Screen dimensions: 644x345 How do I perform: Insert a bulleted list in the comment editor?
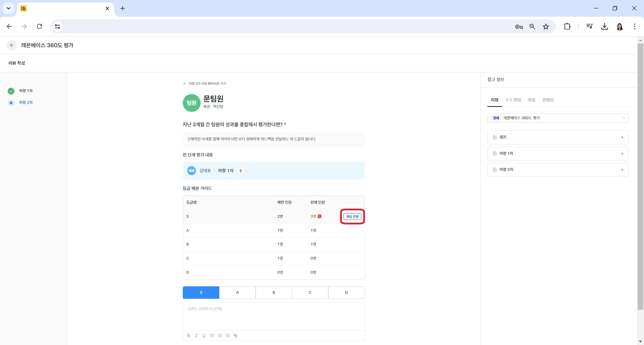click(228, 336)
